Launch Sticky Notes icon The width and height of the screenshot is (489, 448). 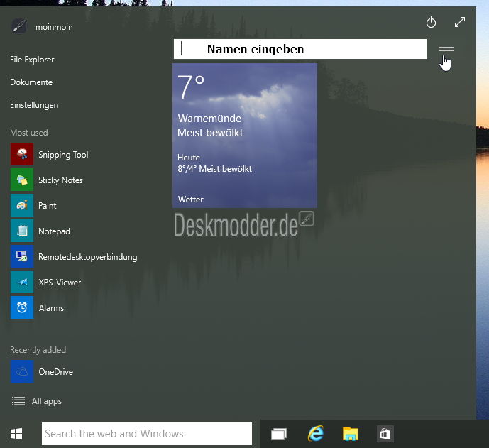click(22, 180)
